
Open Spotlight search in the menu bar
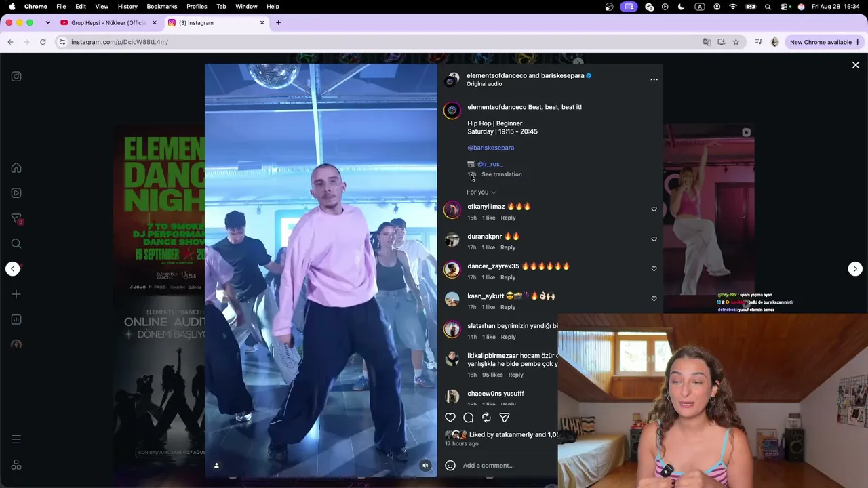(x=768, y=7)
